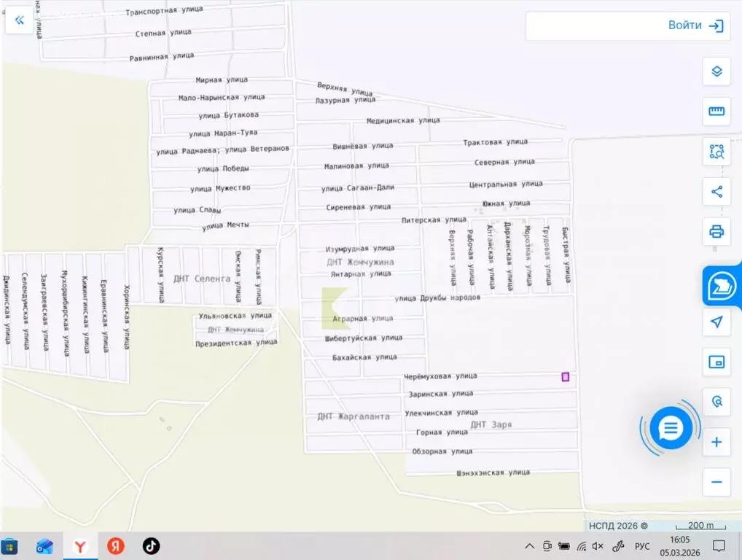Activate the area search selection tool

click(x=716, y=152)
